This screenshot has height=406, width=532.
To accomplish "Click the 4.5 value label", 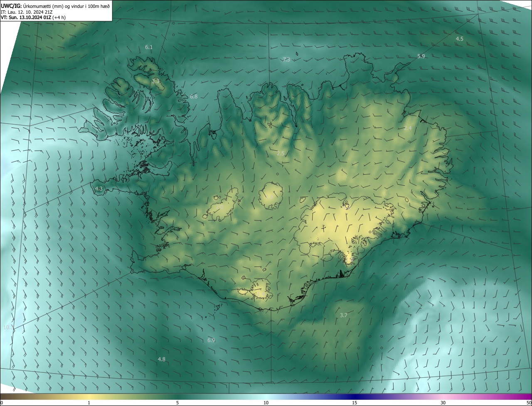I will pos(459,39).
